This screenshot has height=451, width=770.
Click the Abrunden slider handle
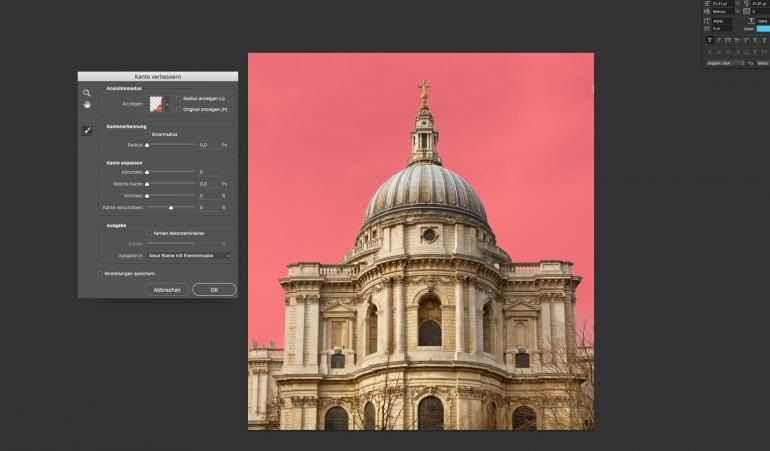147,172
